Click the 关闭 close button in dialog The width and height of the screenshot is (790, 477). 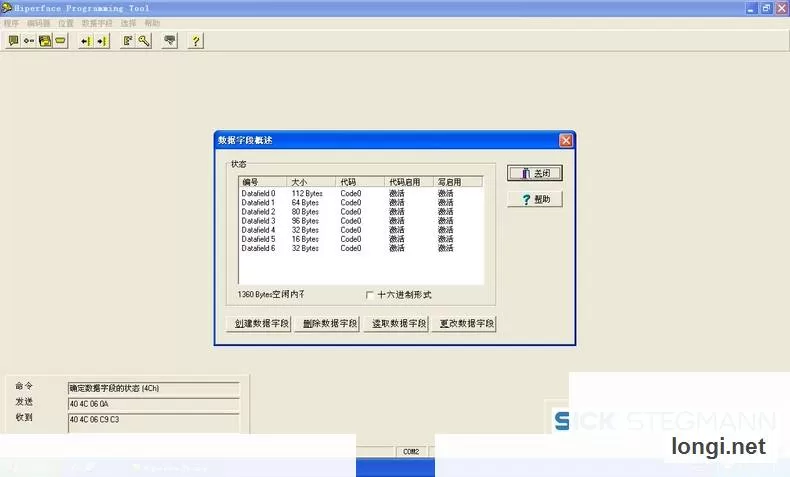(535, 173)
